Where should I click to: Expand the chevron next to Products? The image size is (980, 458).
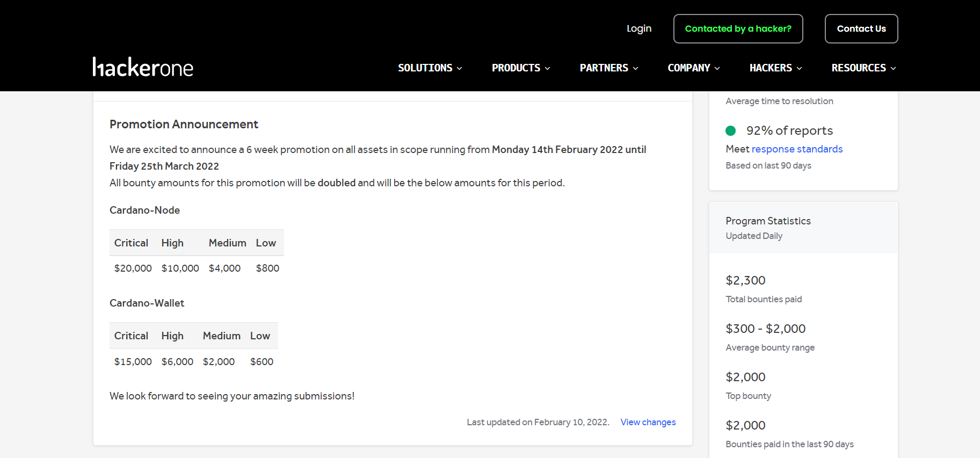[x=547, y=68]
